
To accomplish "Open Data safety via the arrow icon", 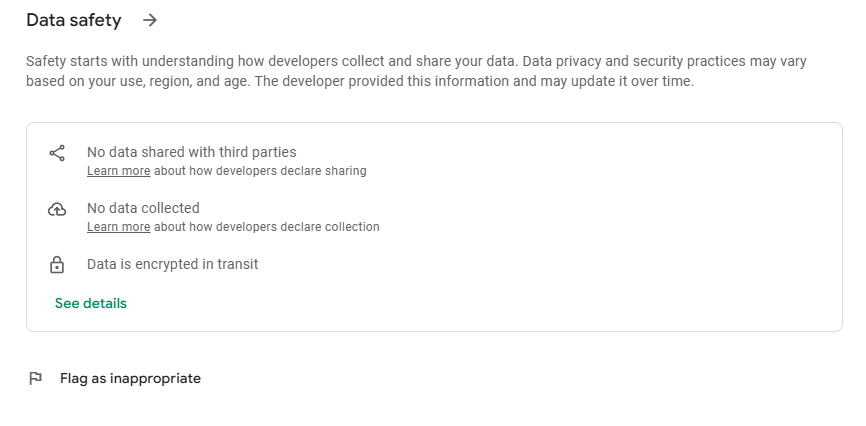I will 150,20.
